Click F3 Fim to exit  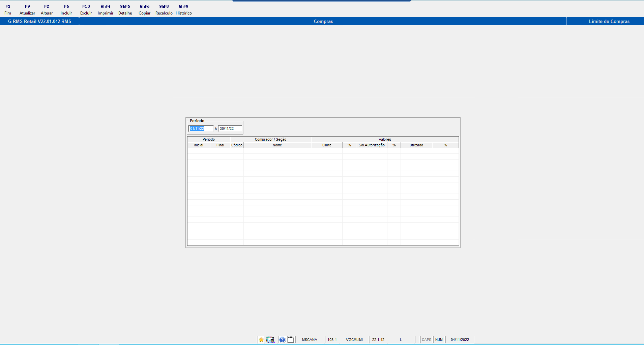pos(8,10)
